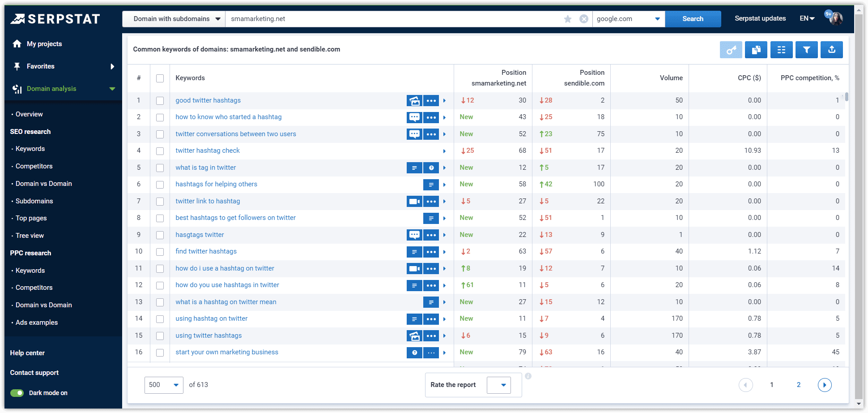Clear the domain search field with X
Viewport: 868px width, 413px height.
pyautogui.click(x=584, y=19)
